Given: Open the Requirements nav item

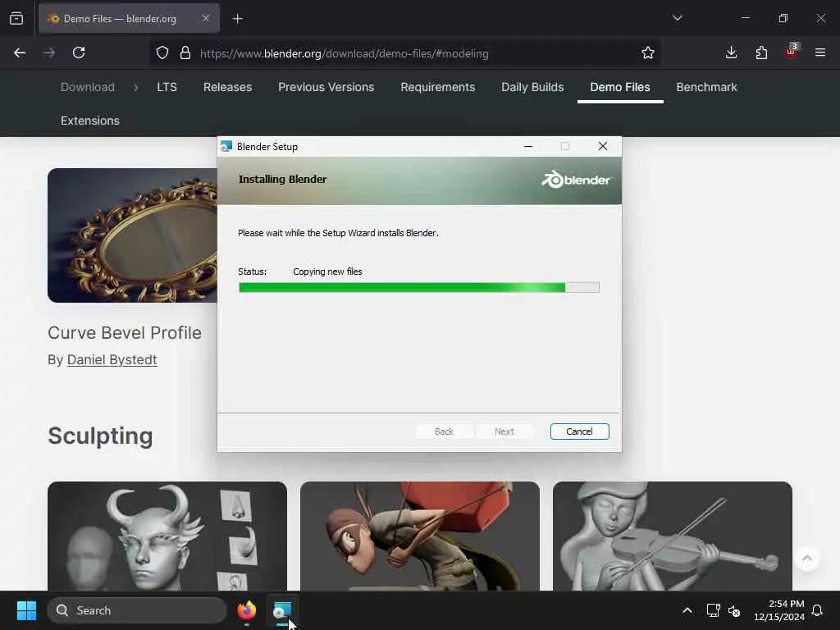Looking at the screenshot, I should pos(438,87).
